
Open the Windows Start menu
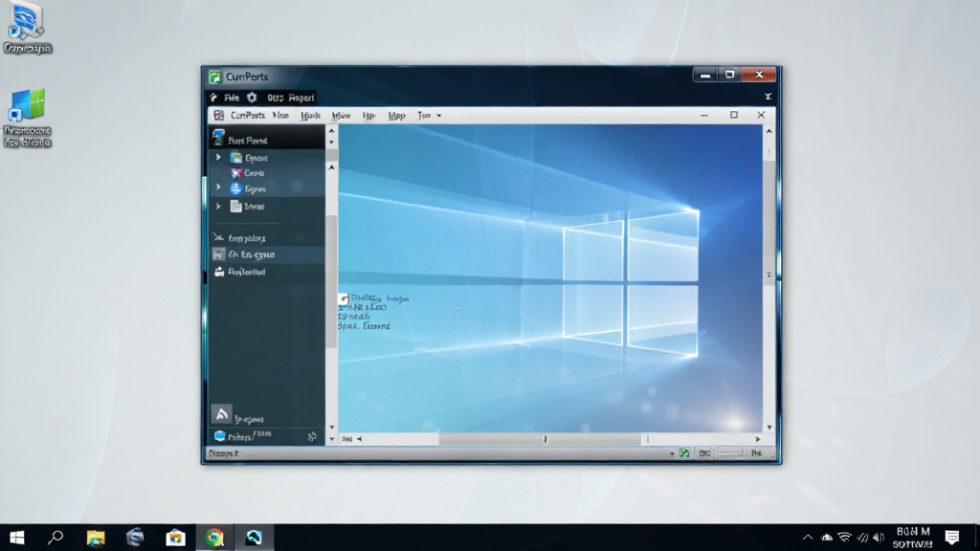point(17,538)
